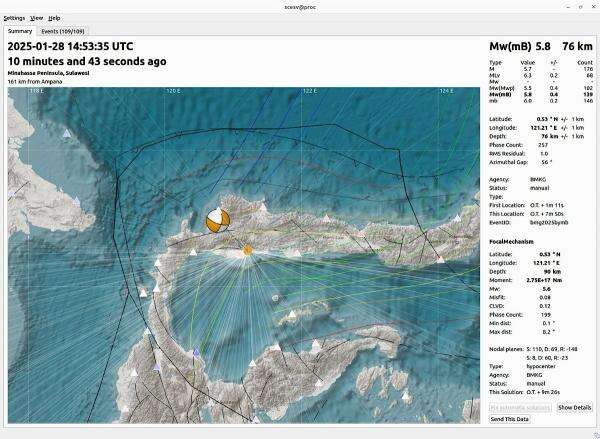Click This Solution O.T. + 9m 26s
This screenshot has height=439, width=600.
[x=543, y=392]
